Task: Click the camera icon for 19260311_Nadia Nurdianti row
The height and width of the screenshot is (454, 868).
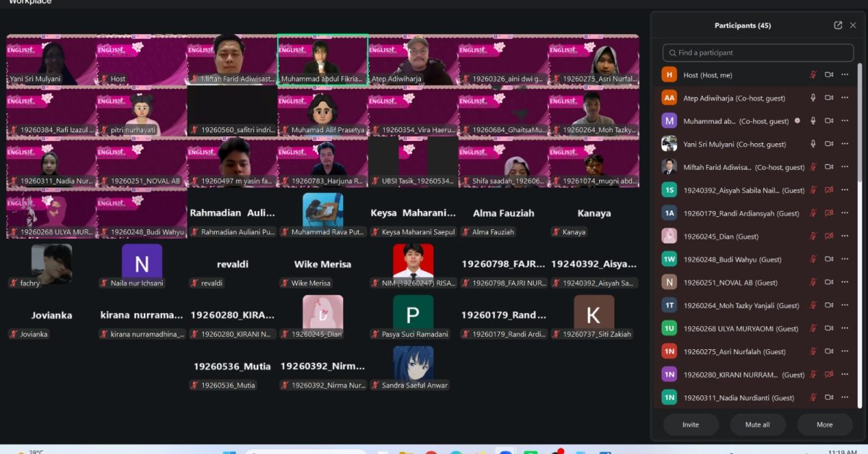Action: (x=829, y=398)
